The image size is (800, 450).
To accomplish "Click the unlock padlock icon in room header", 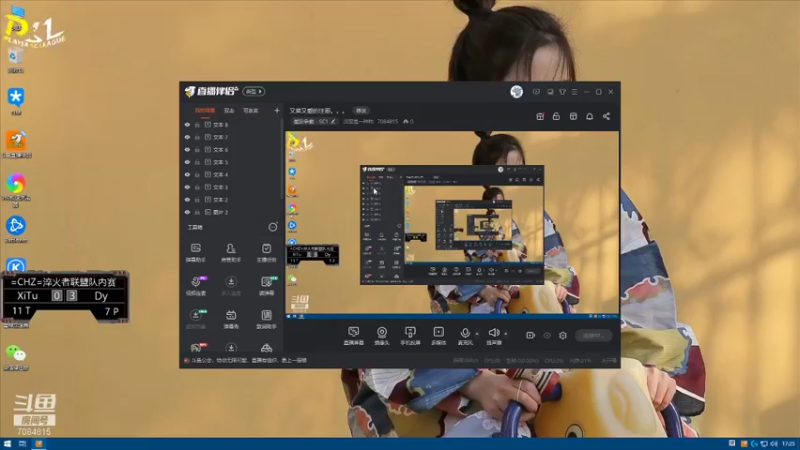I will pyautogui.click(x=556, y=116).
